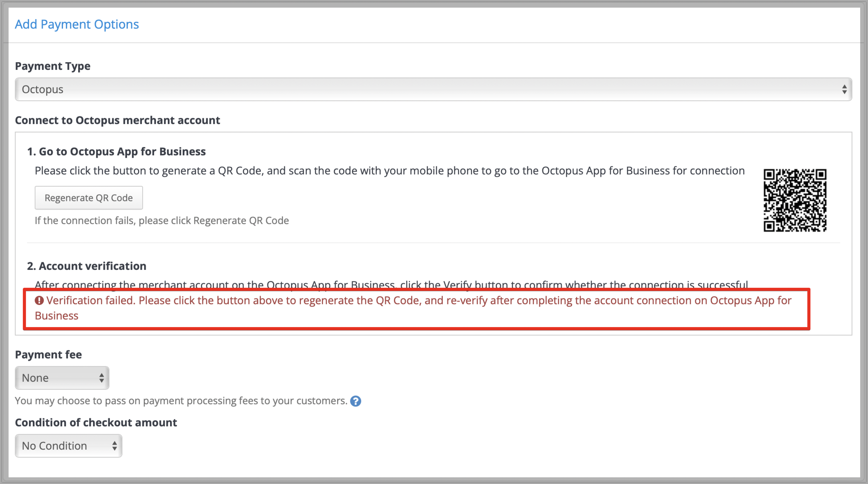This screenshot has width=868, height=484.
Task: Expand the Payment fee None dropdown
Action: [62, 378]
